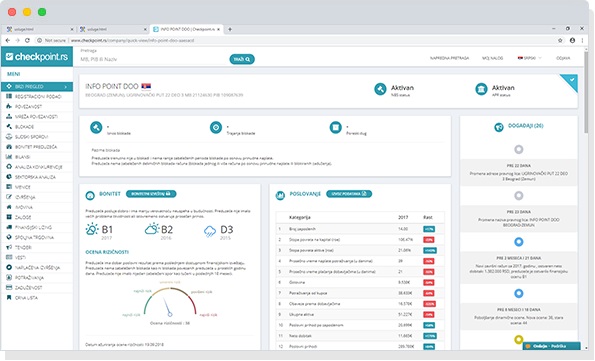
Task: Select the Broj zaposlenih table row
Action: pyautogui.click(x=360, y=229)
